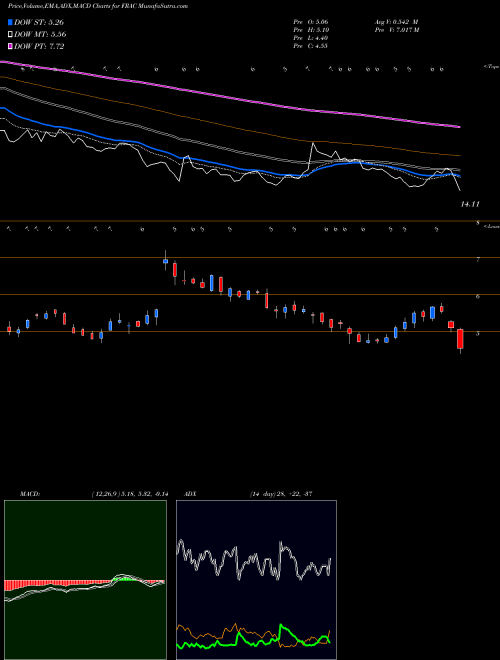Click the 'Pre H: 5.10' value
The width and height of the screenshot is (500, 660).
(311, 30)
